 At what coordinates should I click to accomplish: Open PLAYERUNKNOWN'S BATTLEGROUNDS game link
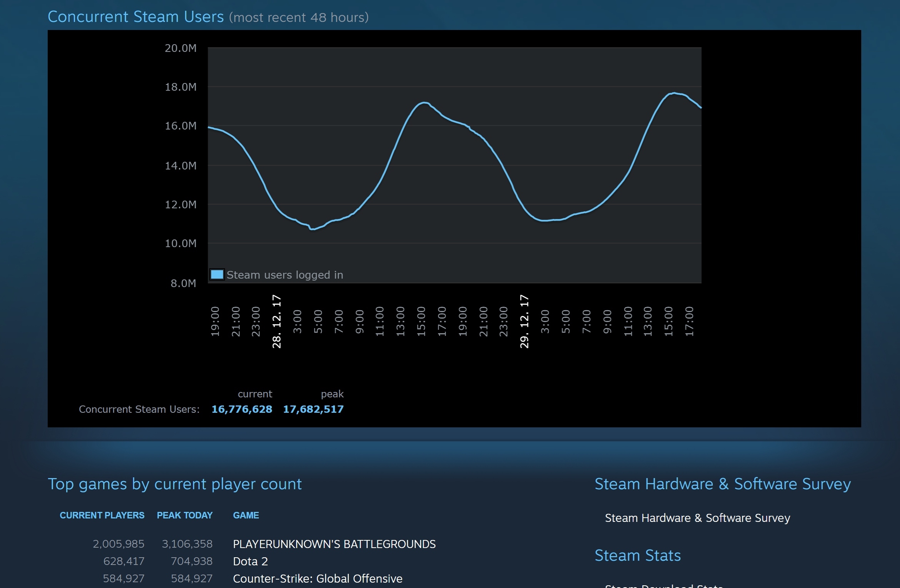(334, 544)
